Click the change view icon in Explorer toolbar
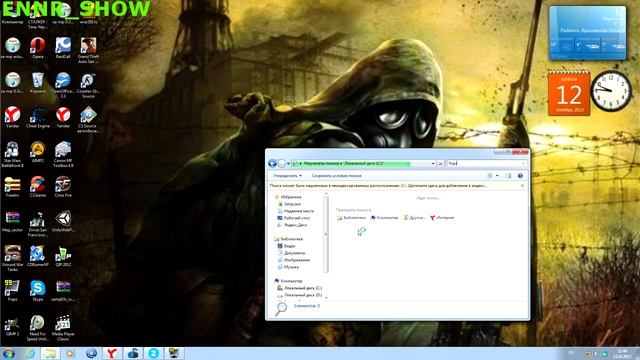The width and height of the screenshot is (640, 360). tap(490, 176)
